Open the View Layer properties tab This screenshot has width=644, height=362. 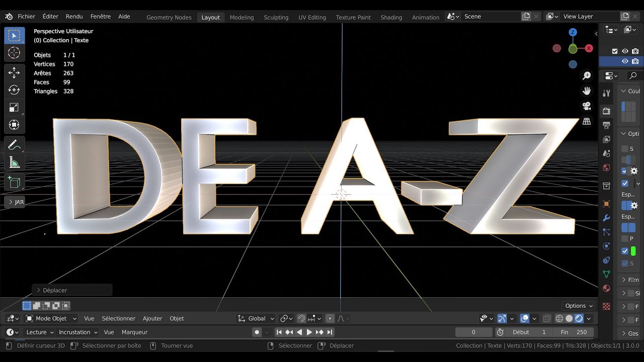606,139
